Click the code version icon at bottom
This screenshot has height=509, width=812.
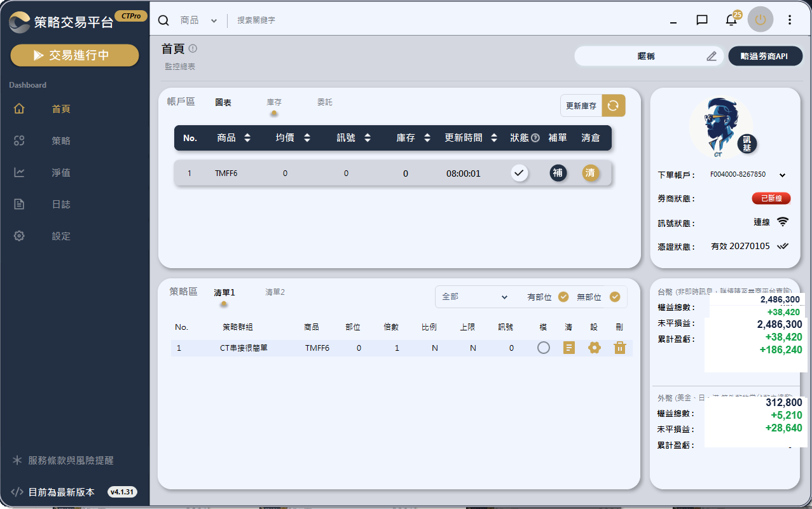[17, 492]
